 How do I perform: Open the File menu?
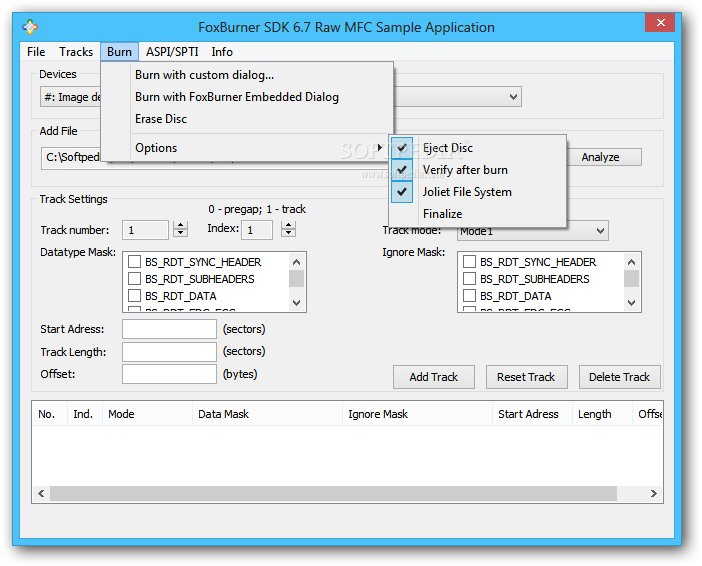click(x=36, y=52)
